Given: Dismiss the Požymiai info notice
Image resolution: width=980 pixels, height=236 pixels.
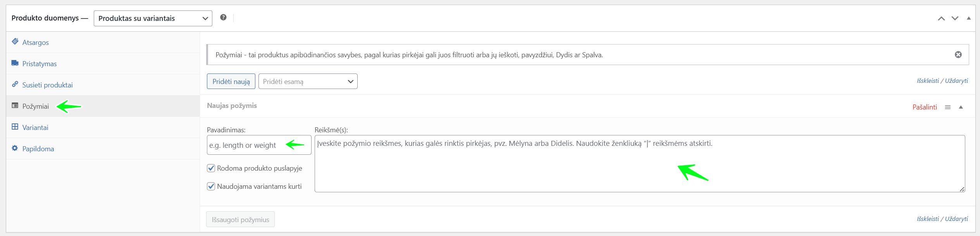Looking at the screenshot, I should pos(958,55).
